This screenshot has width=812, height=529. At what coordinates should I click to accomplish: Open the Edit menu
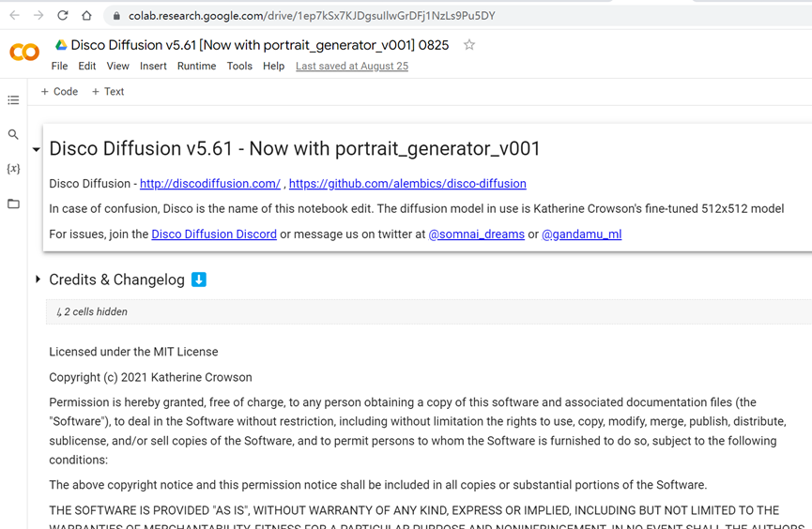[87, 67]
